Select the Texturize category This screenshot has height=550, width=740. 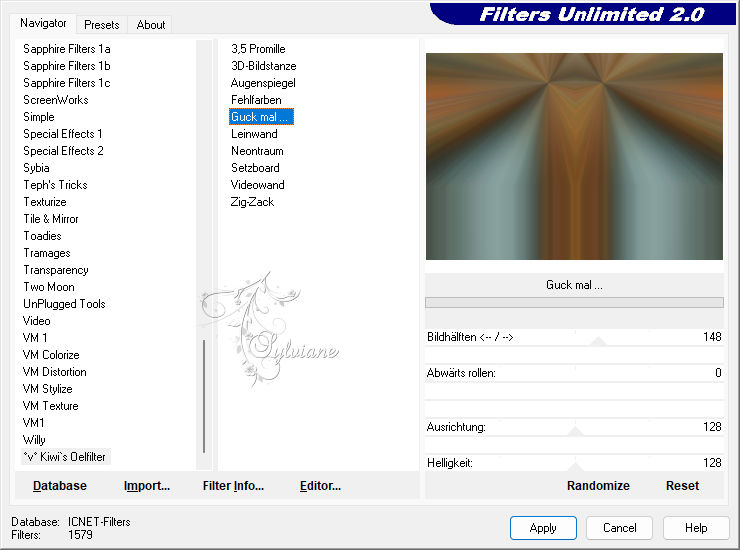[x=45, y=202]
